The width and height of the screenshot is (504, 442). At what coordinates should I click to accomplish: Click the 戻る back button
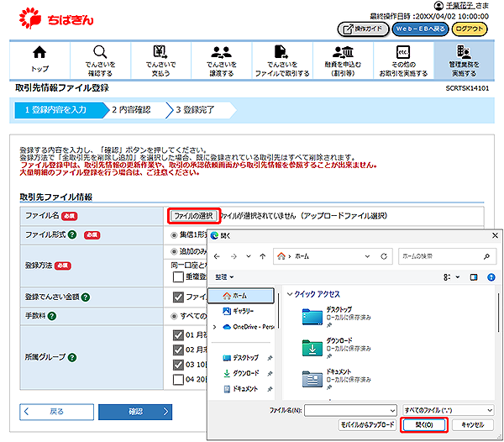tap(57, 412)
